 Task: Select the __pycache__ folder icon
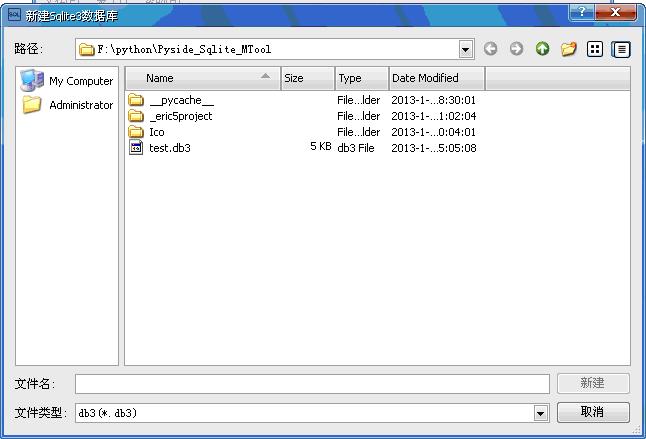pyautogui.click(x=136, y=100)
